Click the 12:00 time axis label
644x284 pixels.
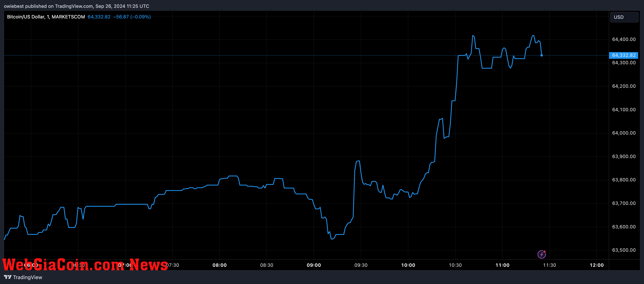click(x=597, y=265)
